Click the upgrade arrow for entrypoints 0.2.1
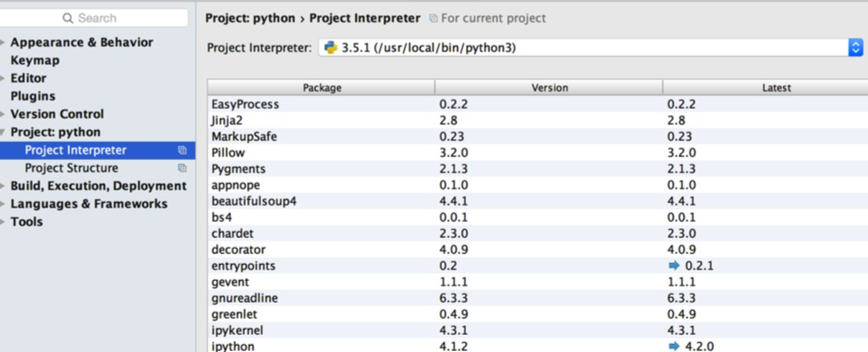 [x=674, y=266]
